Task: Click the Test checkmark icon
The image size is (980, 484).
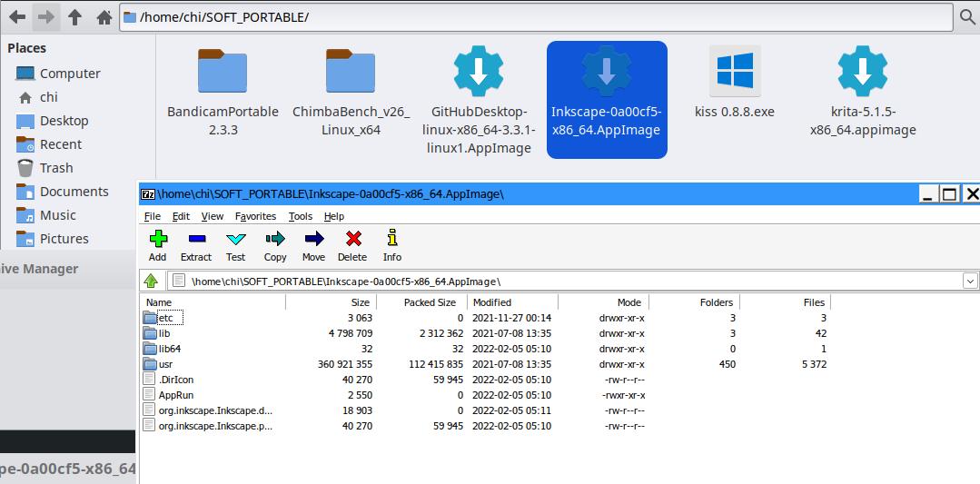Action: [x=235, y=239]
